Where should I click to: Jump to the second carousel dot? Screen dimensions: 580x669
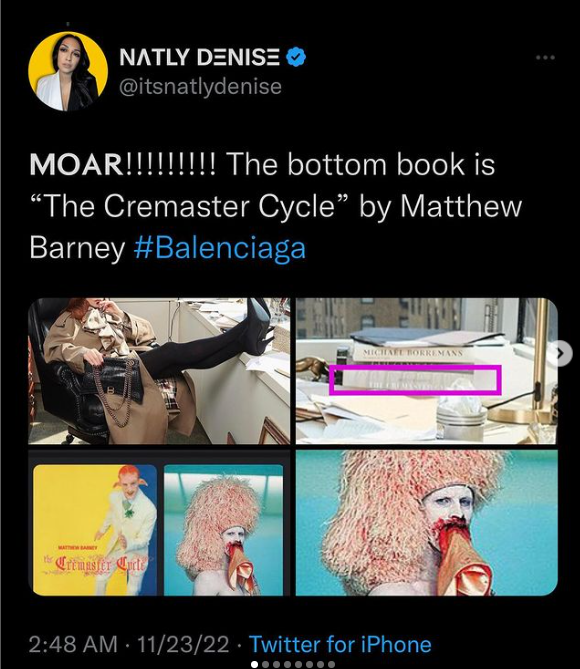pyautogui.click(x=265, y=664)
